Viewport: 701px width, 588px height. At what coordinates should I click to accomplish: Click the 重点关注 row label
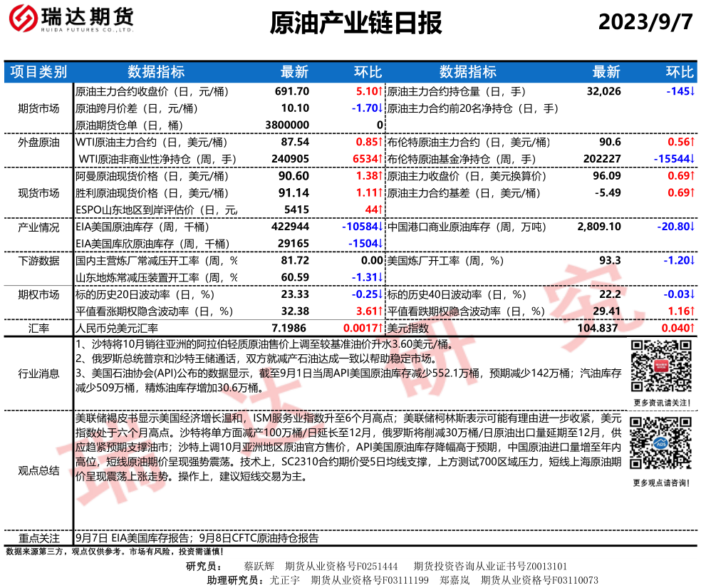pos(38,538)
